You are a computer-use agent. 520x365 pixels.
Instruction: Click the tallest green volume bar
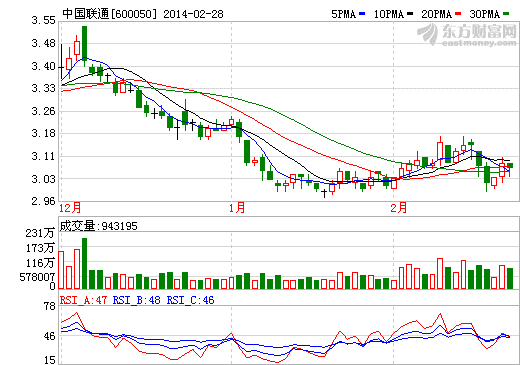click(85, 263)
